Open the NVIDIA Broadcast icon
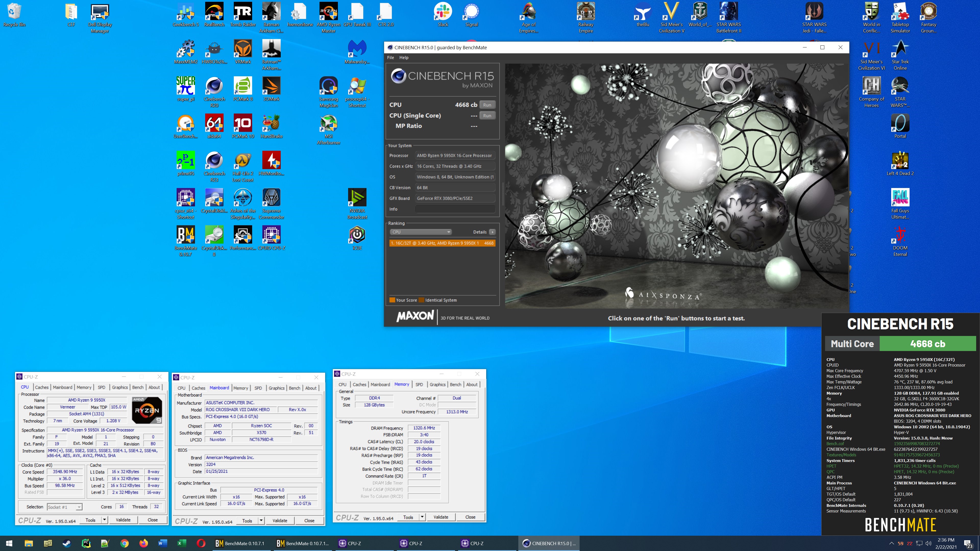 (357, 204)
